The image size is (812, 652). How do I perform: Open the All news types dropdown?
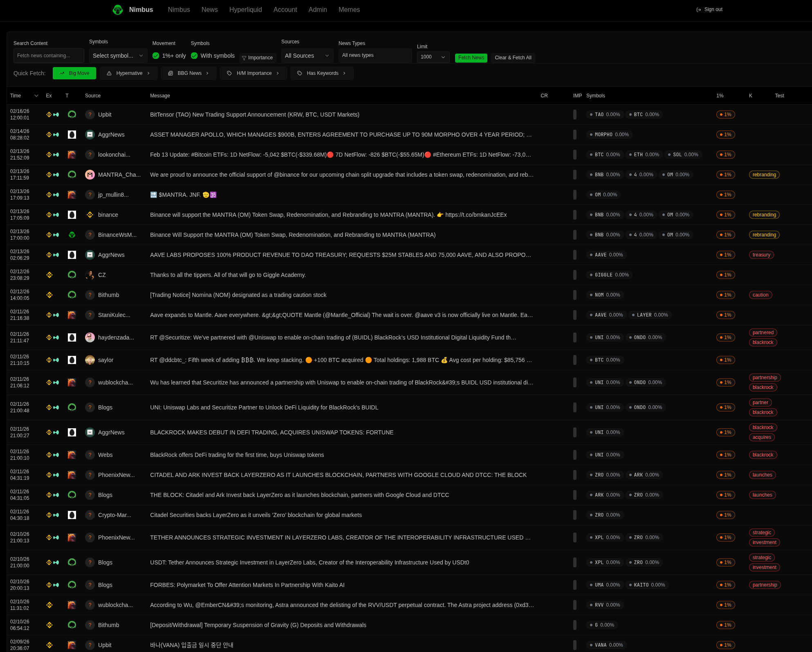375,56
